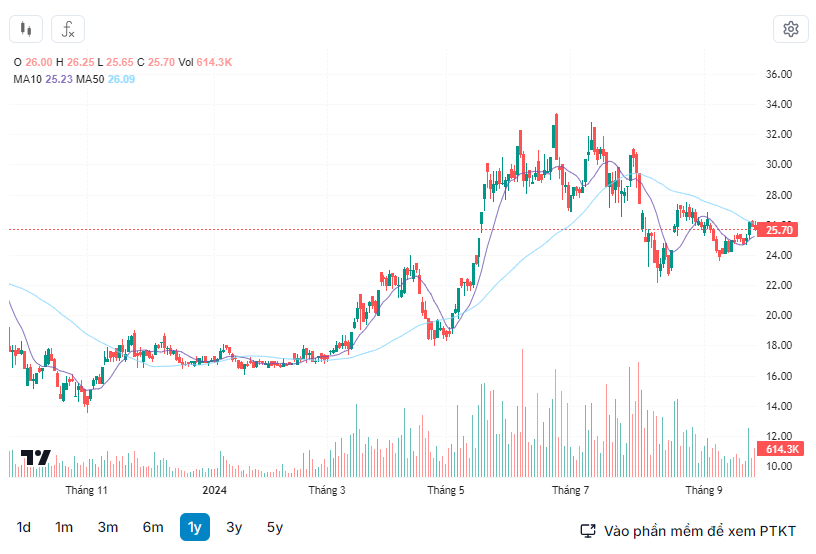Select the highlighted 1y range button

(195, 527)
